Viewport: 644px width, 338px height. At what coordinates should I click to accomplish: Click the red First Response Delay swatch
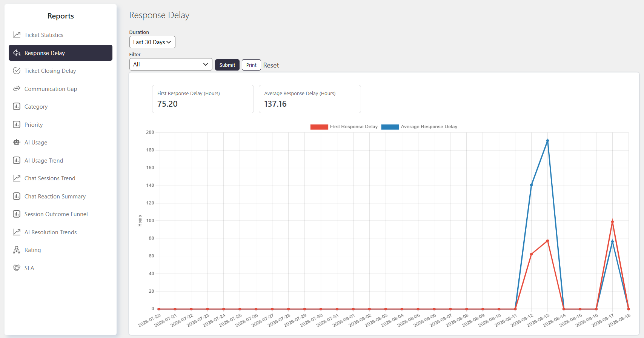click(319, 127)
